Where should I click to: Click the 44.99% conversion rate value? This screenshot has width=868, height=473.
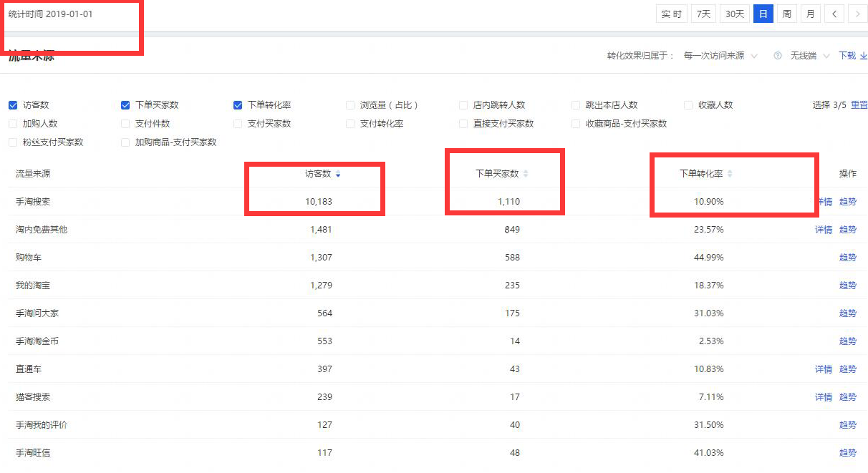[709, 258]
